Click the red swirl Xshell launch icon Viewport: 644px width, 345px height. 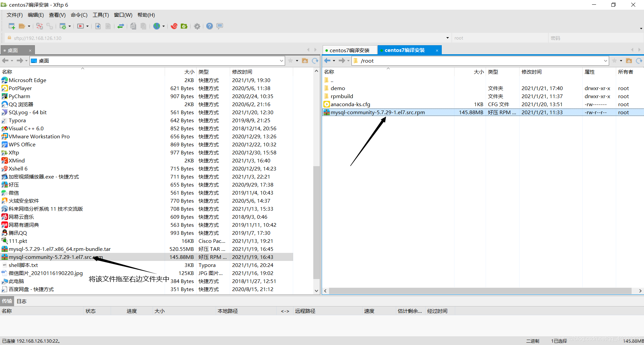pos(174,26)
